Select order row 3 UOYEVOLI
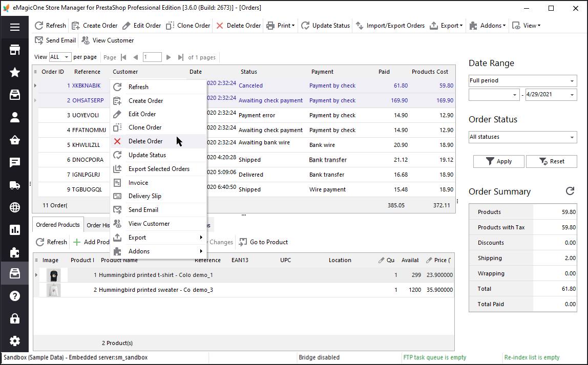 click(x=247, y=115)
